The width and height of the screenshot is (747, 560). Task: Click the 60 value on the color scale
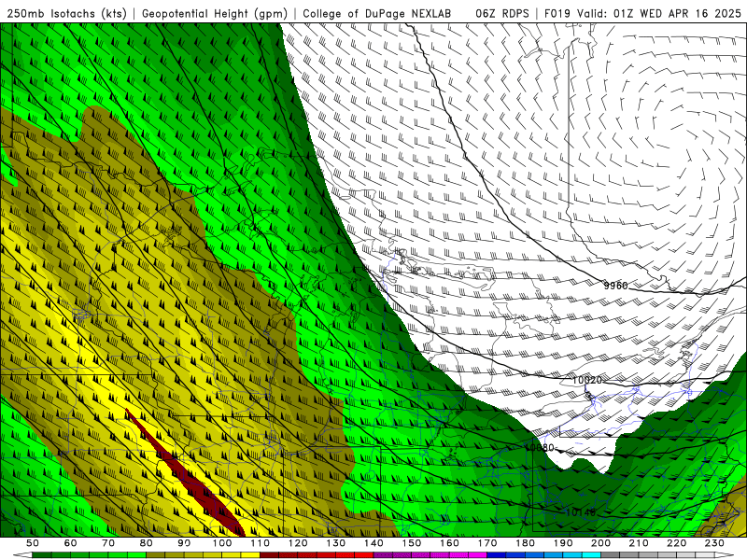click(x=70, y=543)
